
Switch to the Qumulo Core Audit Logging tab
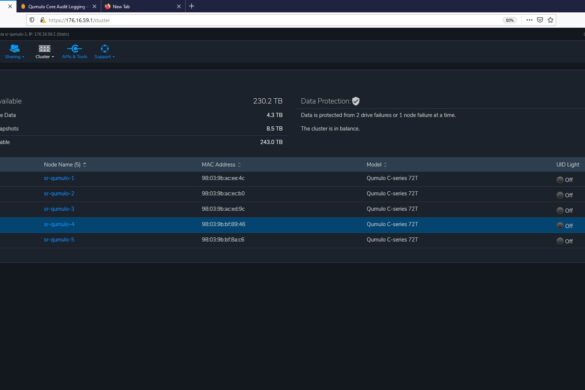56,6
